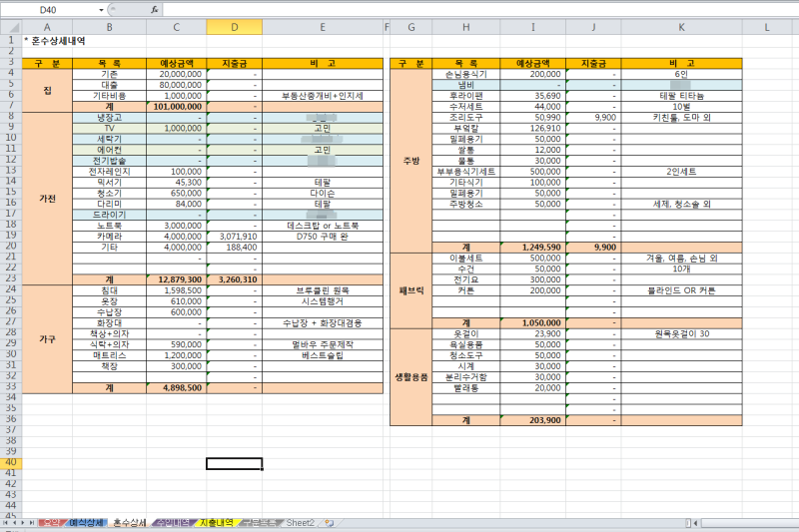Select cell with value 20,000,000
The width and height of the screenshot is (799, 532).
click(x=177, y=74)
